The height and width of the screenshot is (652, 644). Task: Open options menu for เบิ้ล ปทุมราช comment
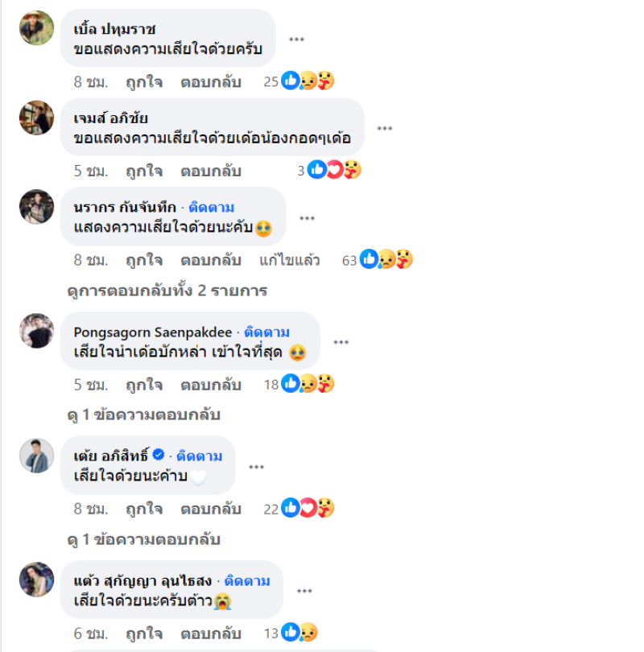(296, 39)
